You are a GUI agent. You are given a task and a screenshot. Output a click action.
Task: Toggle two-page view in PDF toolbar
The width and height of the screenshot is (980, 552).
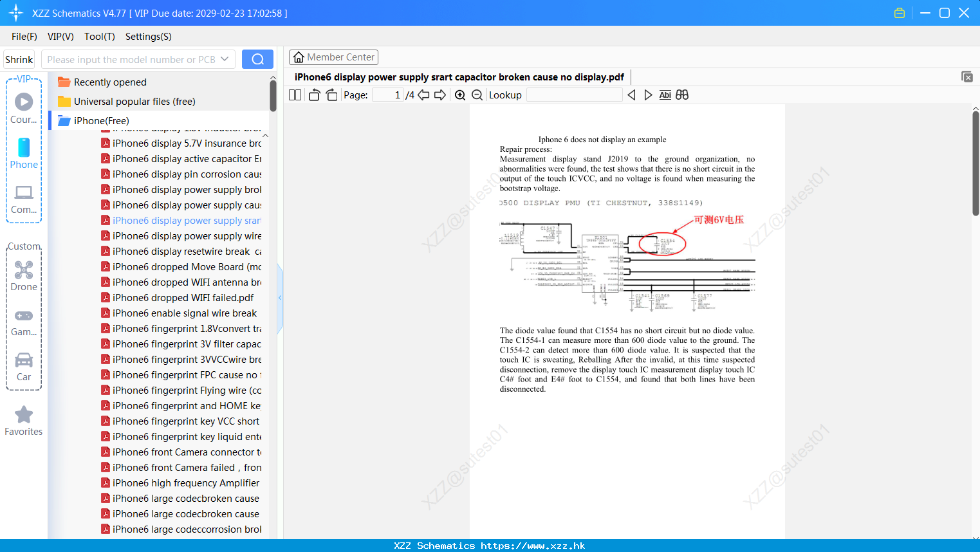[x=295, y=95]
